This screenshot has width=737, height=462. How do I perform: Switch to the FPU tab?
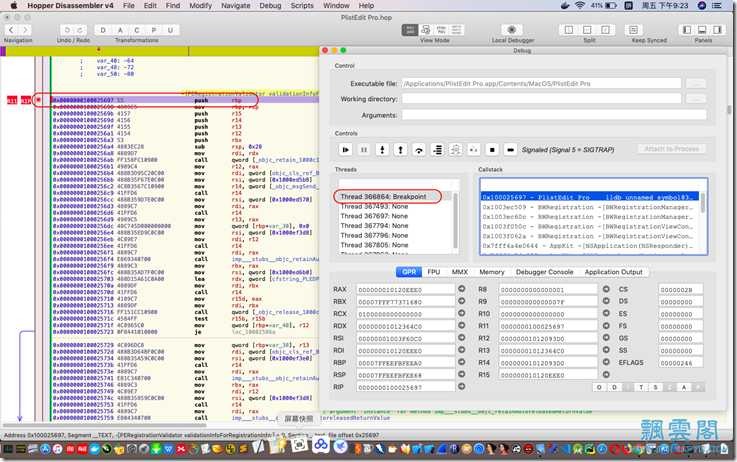(434, 272)
